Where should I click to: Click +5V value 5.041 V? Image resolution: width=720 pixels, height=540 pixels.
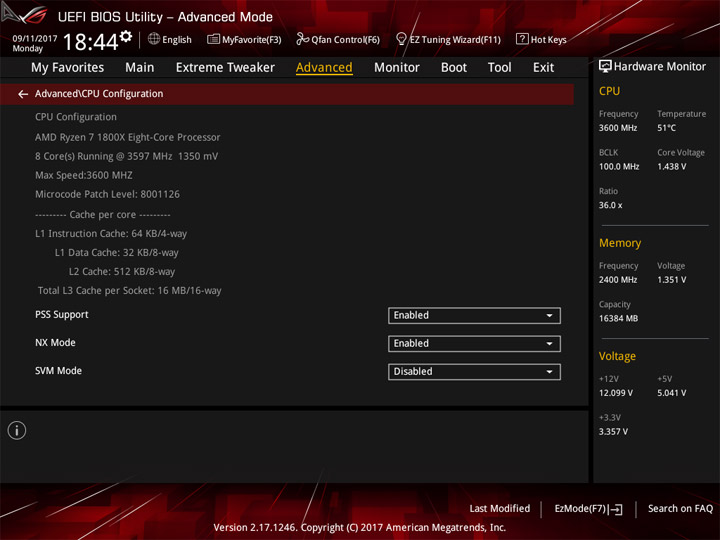coord(671,393)
